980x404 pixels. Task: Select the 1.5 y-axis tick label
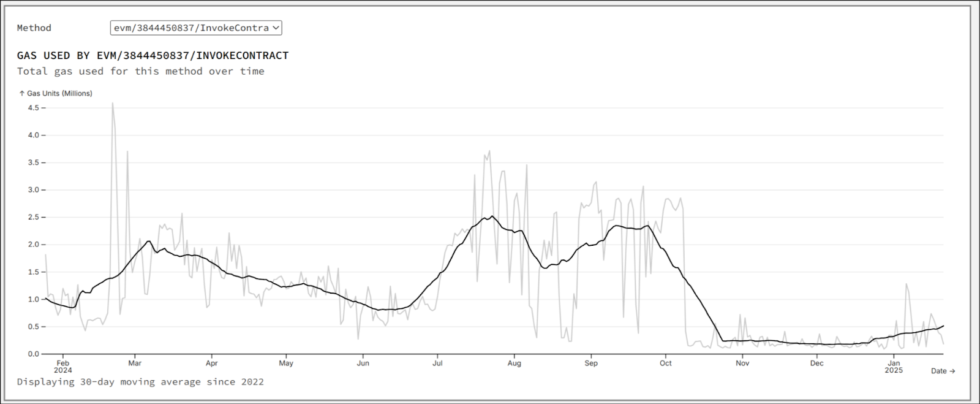[33, 272]
